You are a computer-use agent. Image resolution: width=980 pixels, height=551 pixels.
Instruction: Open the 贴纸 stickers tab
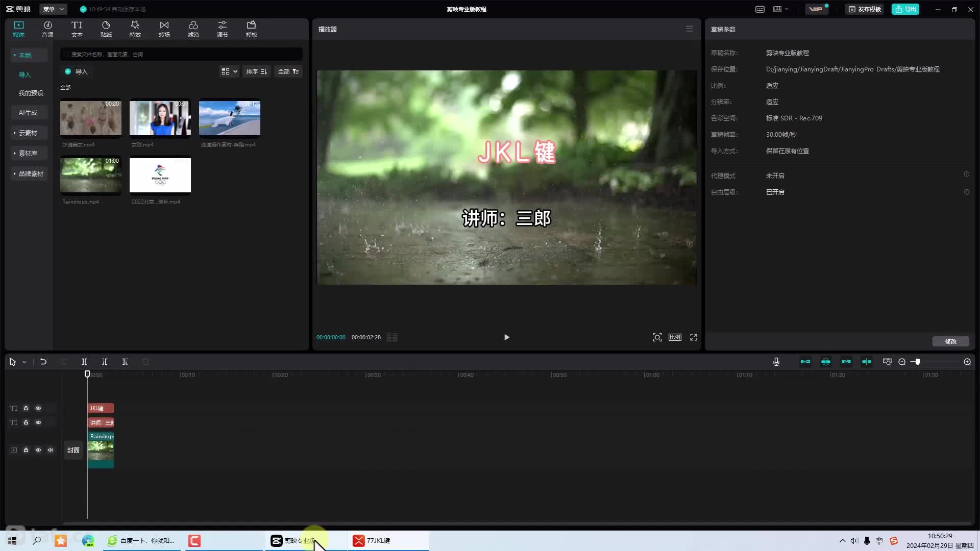(x=106, y=29)
